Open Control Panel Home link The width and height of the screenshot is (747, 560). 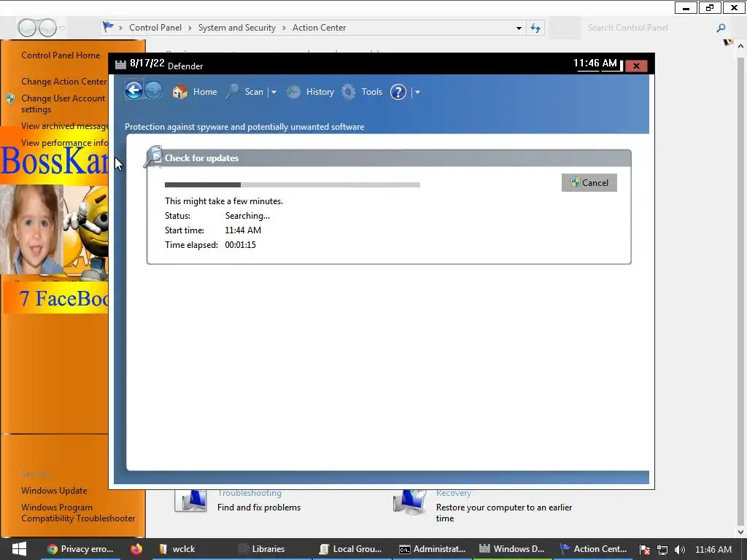(61, 55)
